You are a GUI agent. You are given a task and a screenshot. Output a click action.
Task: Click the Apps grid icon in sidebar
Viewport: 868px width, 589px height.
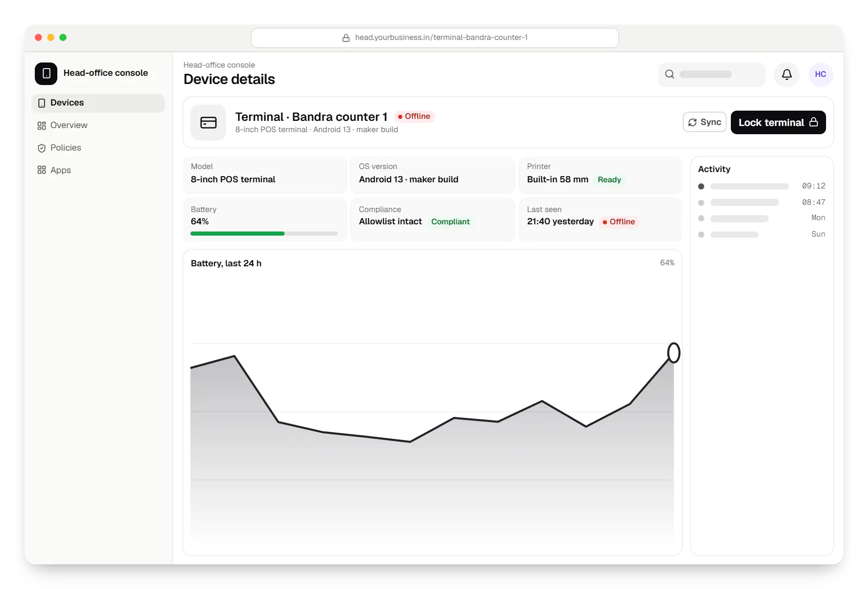(x=41, y=170)
